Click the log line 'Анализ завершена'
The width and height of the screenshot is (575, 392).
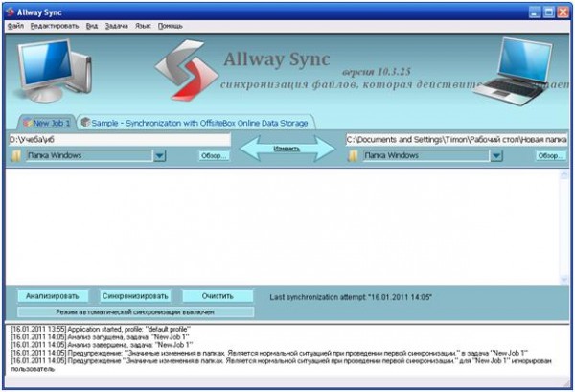(102, 345)
